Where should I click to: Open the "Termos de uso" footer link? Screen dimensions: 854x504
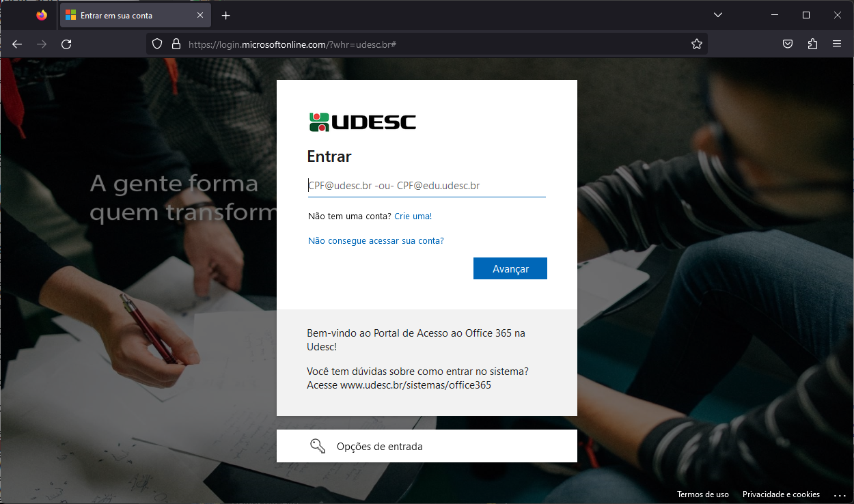(703, 494)
